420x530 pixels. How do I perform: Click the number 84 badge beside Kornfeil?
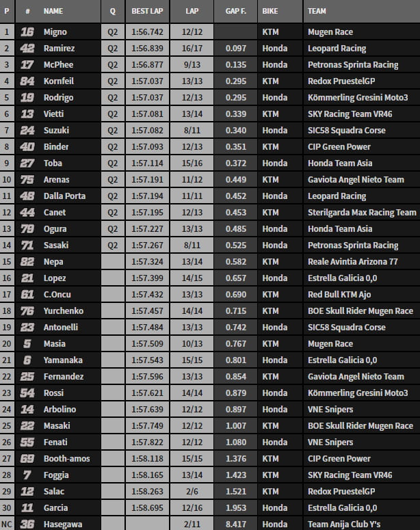click(x=27, y=81)
